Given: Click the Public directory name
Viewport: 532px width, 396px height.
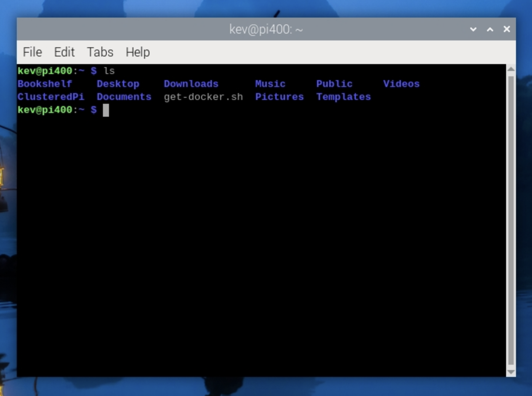Looking at the screenshot, I should click(334, 84).
